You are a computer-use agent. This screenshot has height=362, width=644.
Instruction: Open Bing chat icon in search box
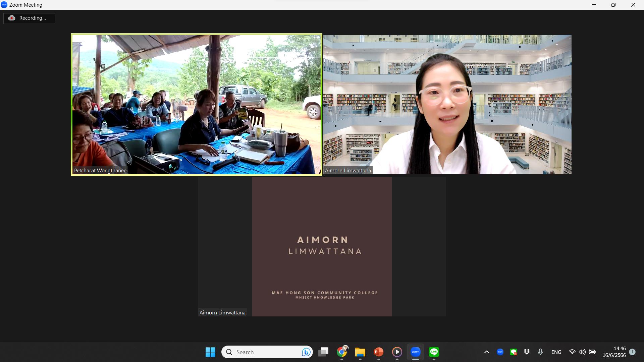pyautogui.click(x=306, y=352)
